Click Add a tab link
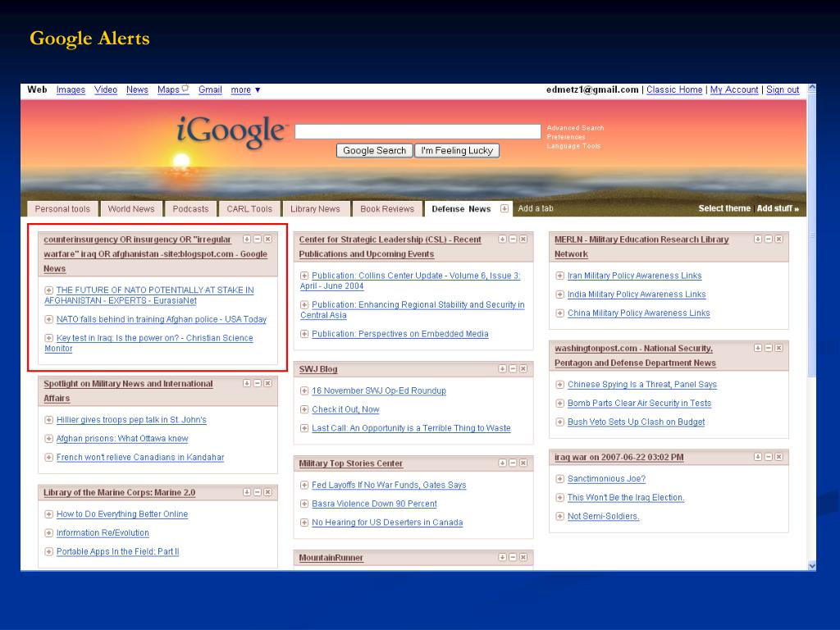 coord(536,208)
